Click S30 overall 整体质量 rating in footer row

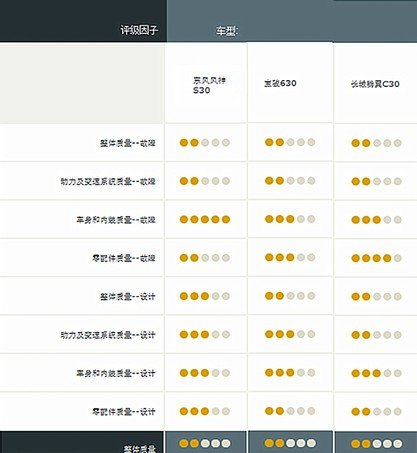point(205,443)
